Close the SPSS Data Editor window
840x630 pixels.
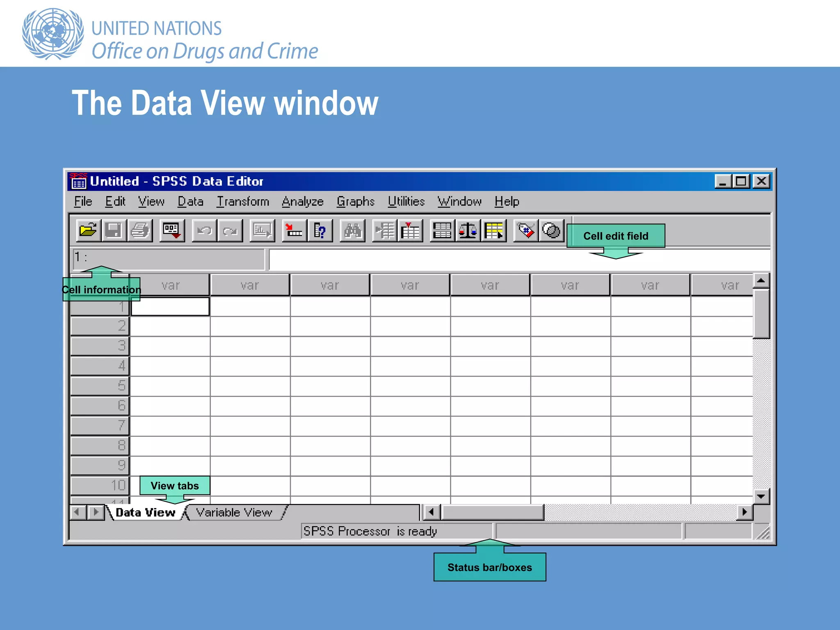(x=761, y=181)
